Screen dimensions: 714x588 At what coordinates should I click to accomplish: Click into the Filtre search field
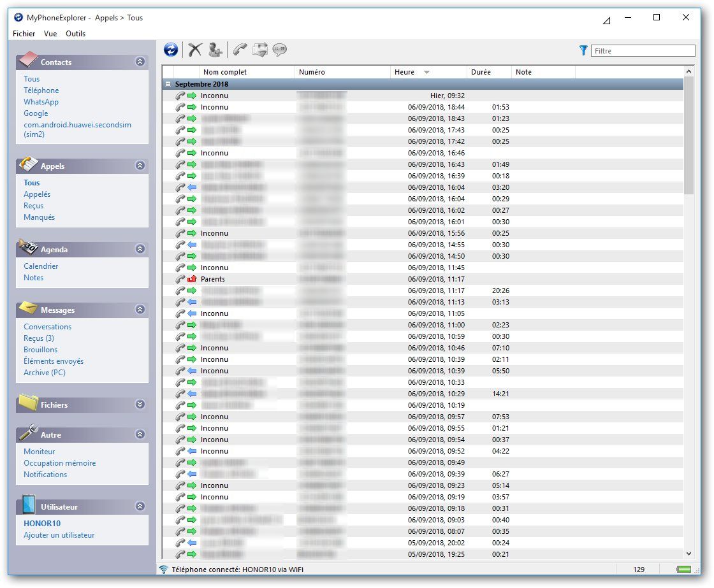click(643, 51)
